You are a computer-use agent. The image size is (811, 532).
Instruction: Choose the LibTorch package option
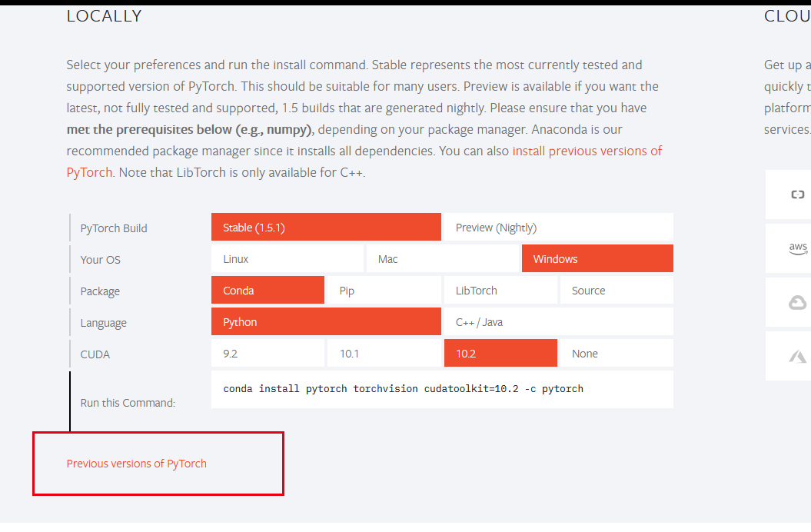[x=500, y=290]
